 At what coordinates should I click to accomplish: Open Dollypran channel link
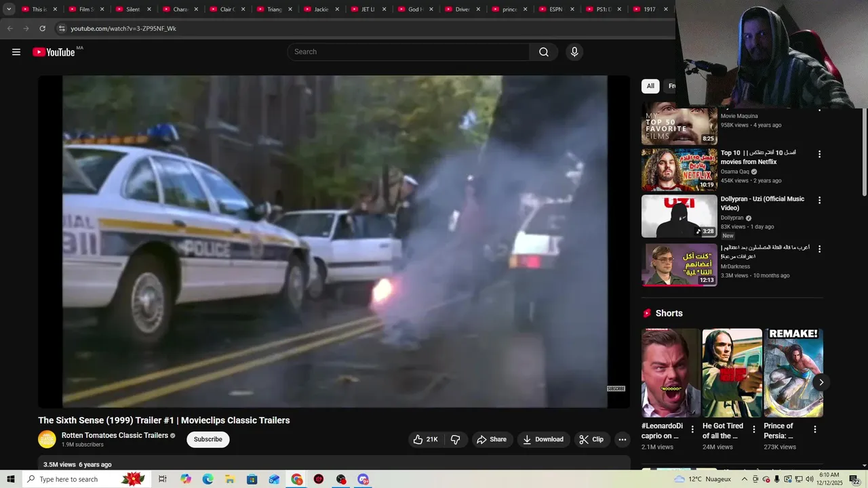(732, 218)
